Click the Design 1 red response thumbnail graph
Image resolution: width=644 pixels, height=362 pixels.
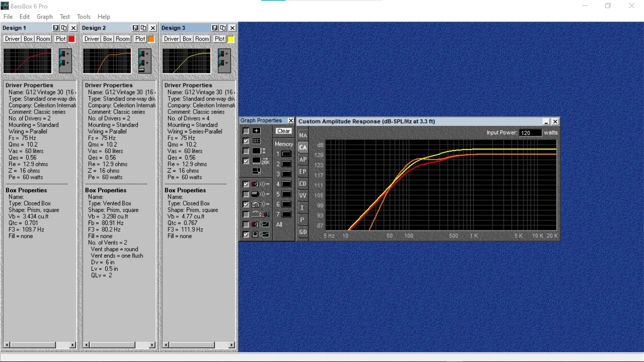coord(28,61)
